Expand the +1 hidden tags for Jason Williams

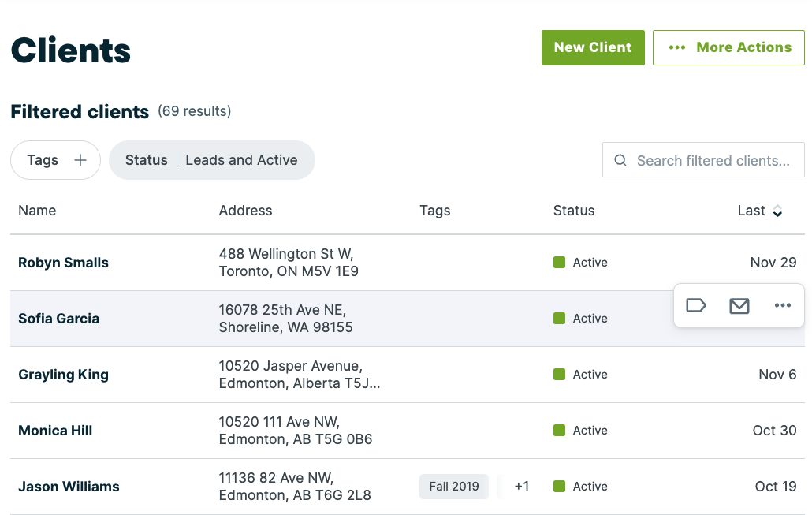coord(521,487)
